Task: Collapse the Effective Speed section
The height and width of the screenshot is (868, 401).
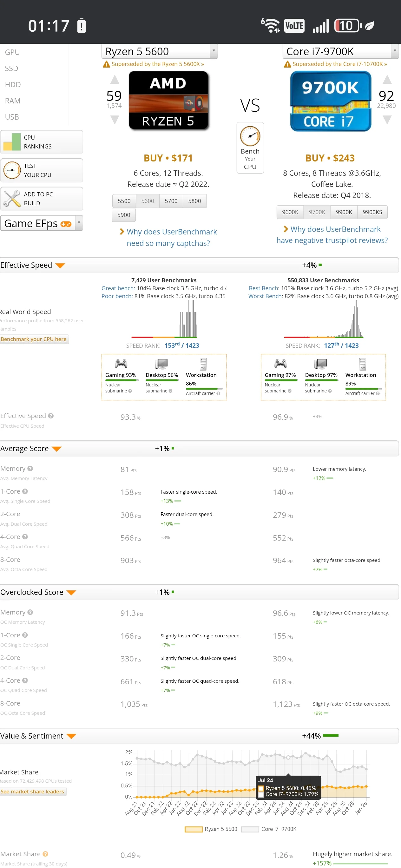Action: tap(60, 266)
